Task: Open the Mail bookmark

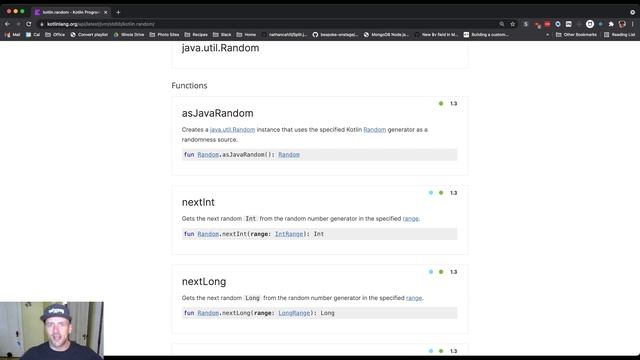Action: 12,35
